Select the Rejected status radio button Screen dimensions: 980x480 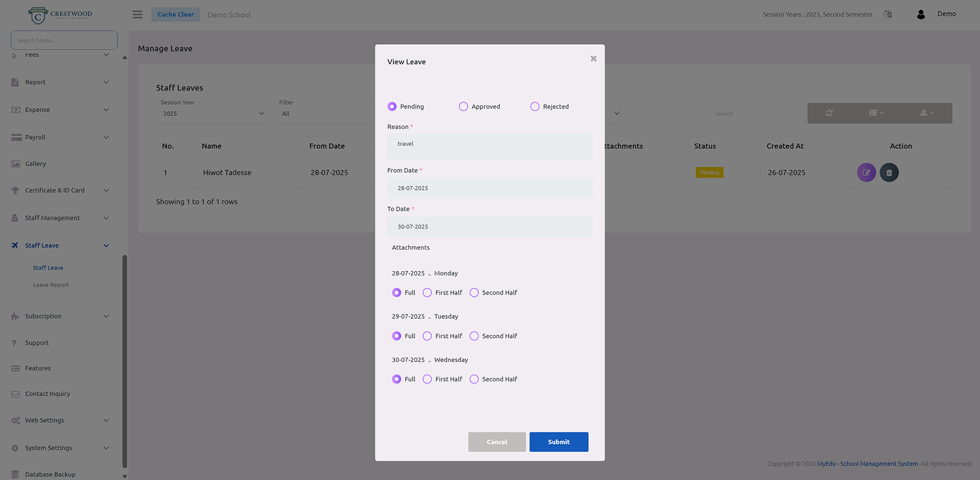tap(535, 107)
